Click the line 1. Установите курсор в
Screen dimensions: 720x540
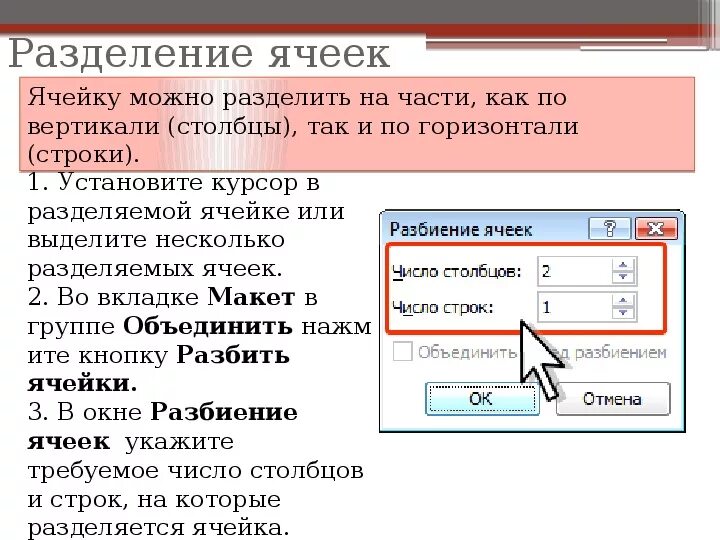click(174, 182)
